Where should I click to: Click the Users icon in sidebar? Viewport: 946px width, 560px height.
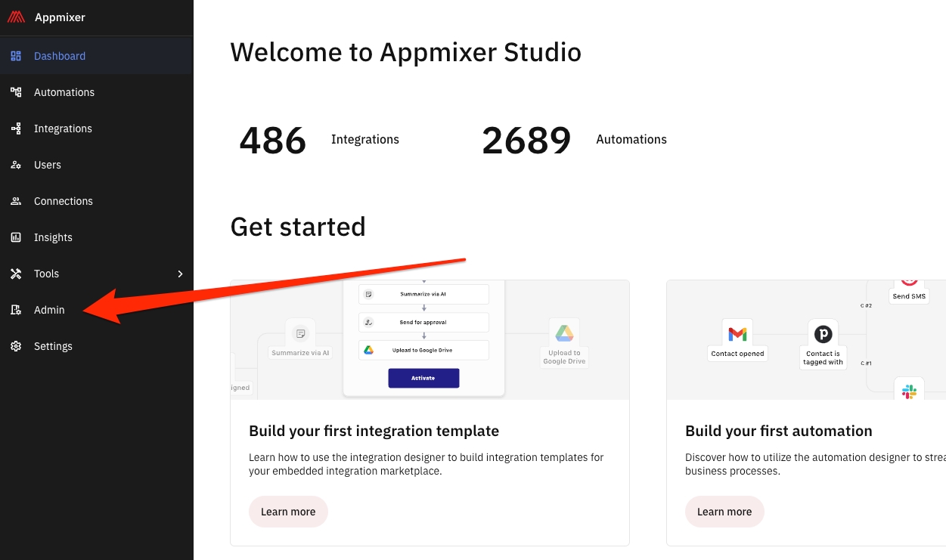click(16, 165)
